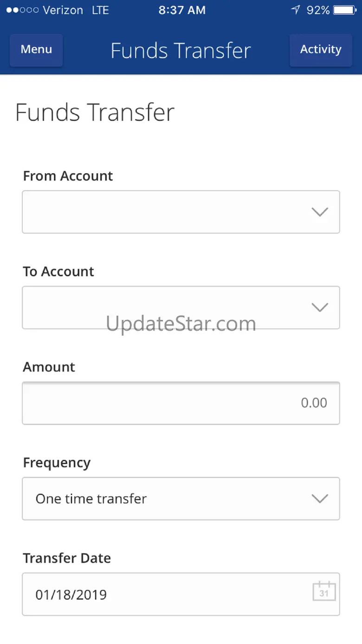Tap the 92% battery percentage

pyautogui.click(x=318, y=10)
